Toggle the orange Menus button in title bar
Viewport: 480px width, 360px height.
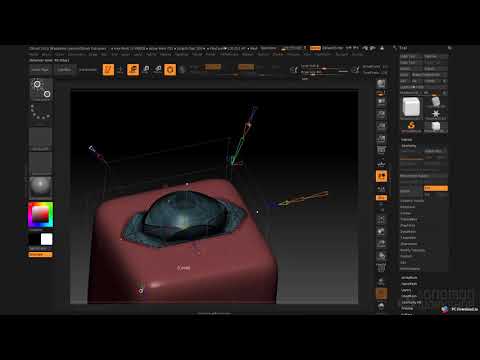tap(315, 48)
